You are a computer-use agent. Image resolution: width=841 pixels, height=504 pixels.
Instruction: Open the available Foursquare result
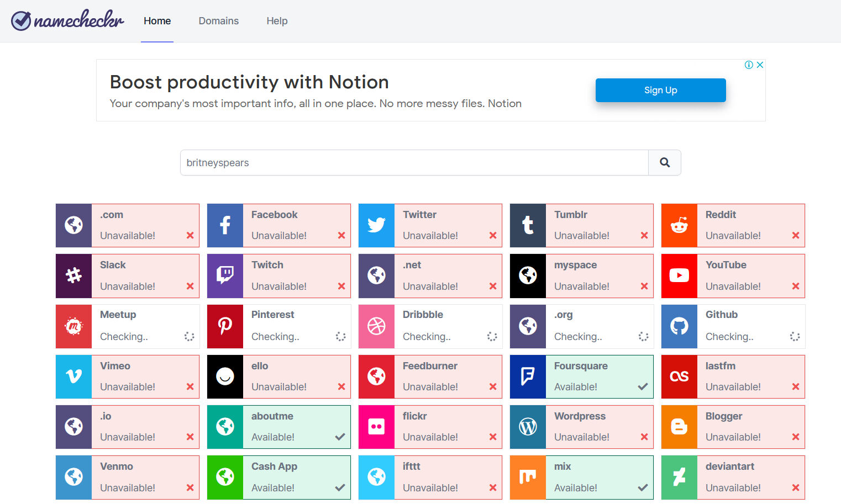pos(599,376)
